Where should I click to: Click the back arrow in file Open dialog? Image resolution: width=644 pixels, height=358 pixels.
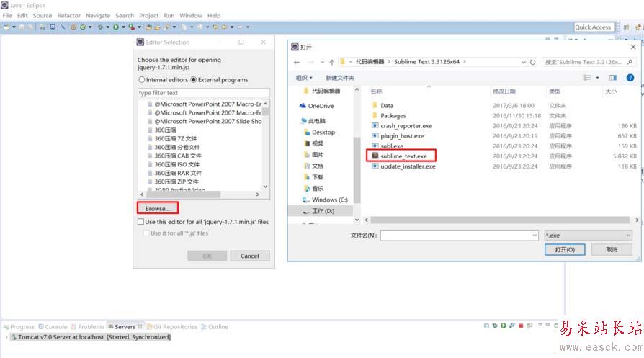pos(297,62)
